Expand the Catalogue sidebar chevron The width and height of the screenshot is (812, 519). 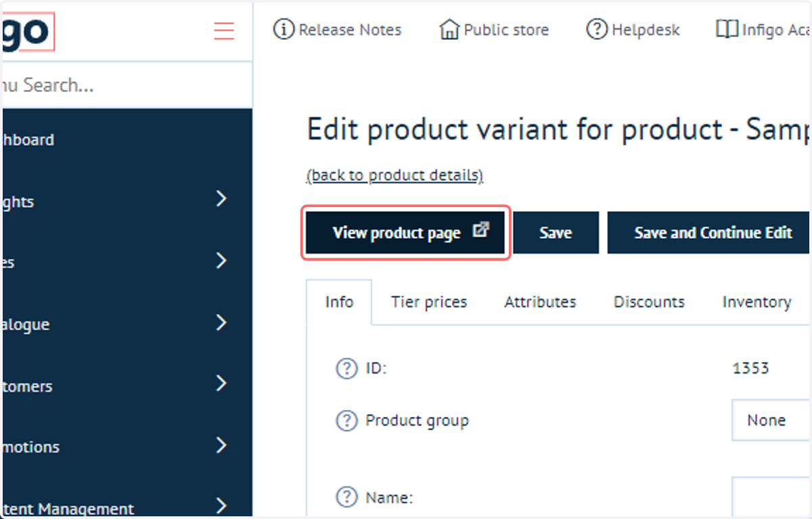221,322
